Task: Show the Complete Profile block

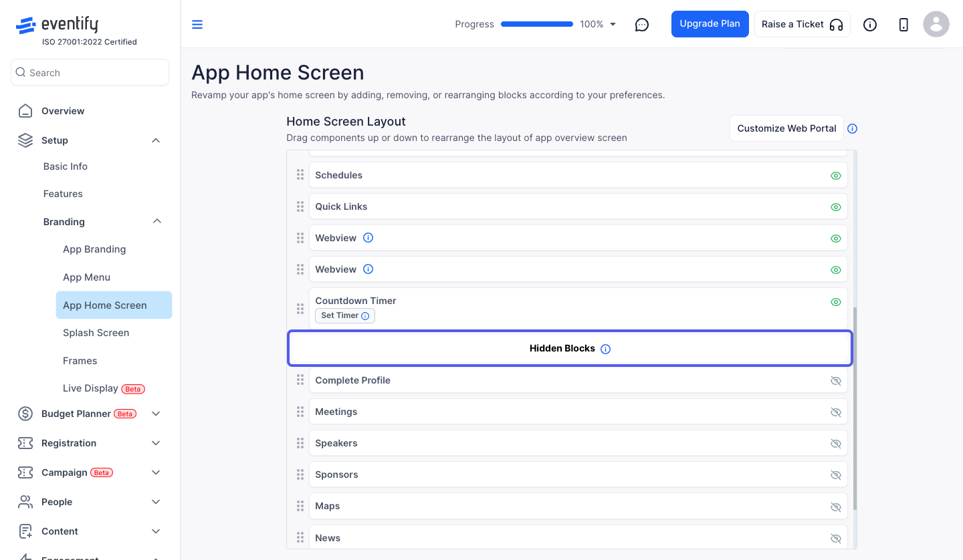Action: (835, 381)
